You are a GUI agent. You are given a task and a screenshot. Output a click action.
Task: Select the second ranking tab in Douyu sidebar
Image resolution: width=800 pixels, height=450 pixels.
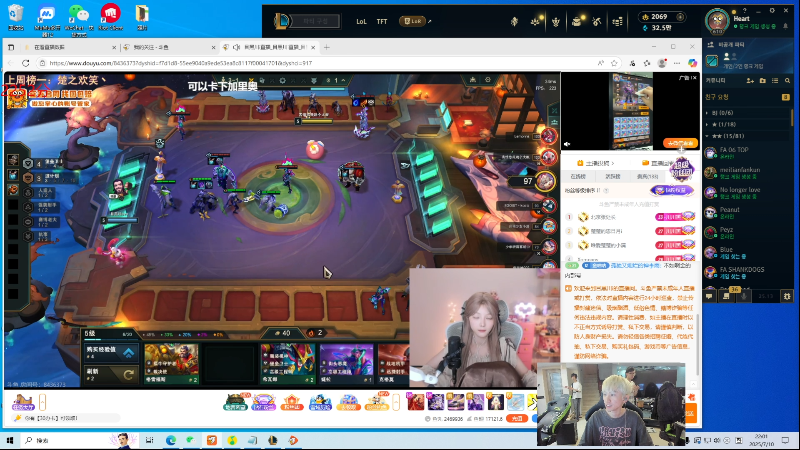pos(613,177)
